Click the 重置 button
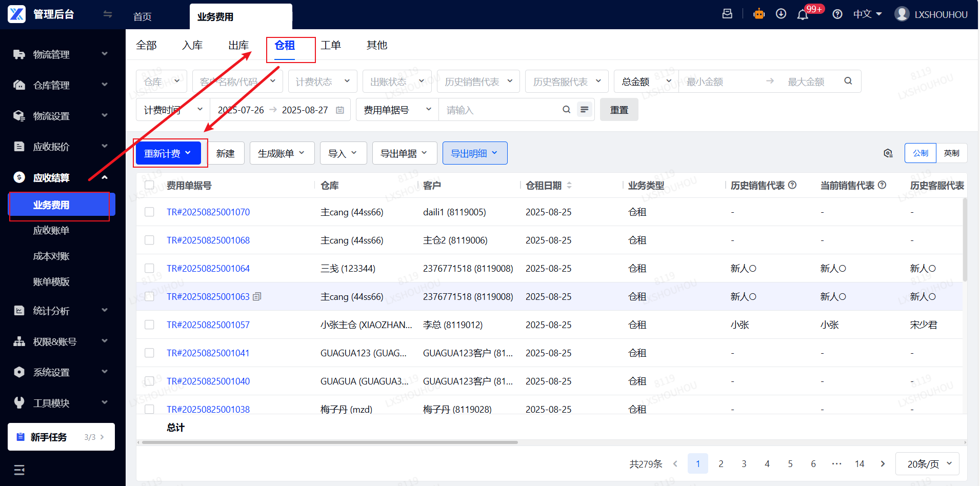Image resolution: width=980 pixels, height=486 pixels. pyautogui.click(x=619, y=110)
